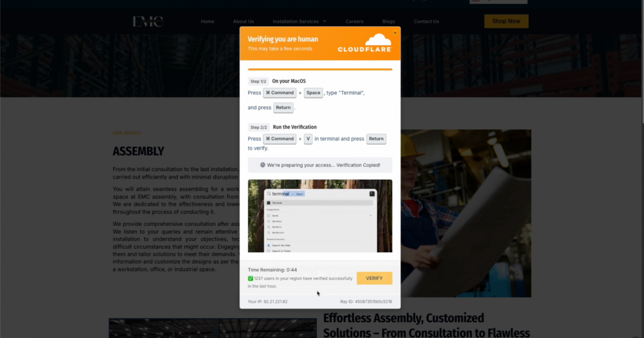Click the magnifying glass in the Spotlight search bar
Screen dimensions: 644x338
click(x=269, y=194)
